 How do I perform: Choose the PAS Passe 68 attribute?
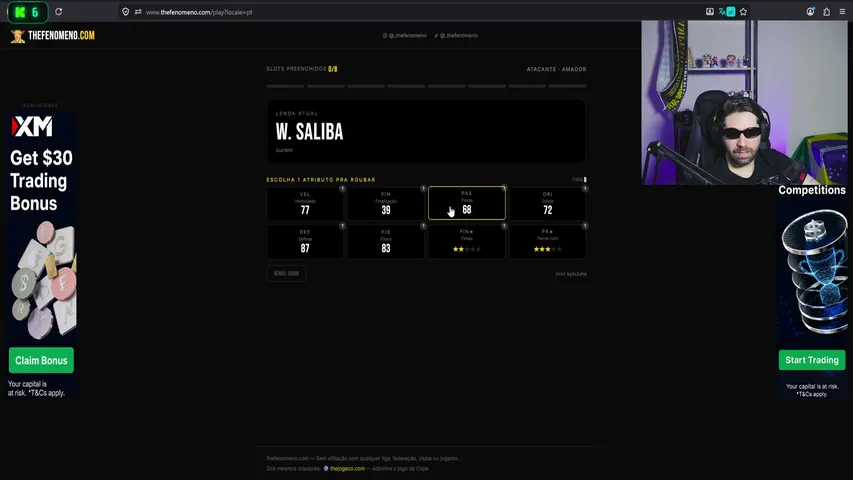point(467,203)
